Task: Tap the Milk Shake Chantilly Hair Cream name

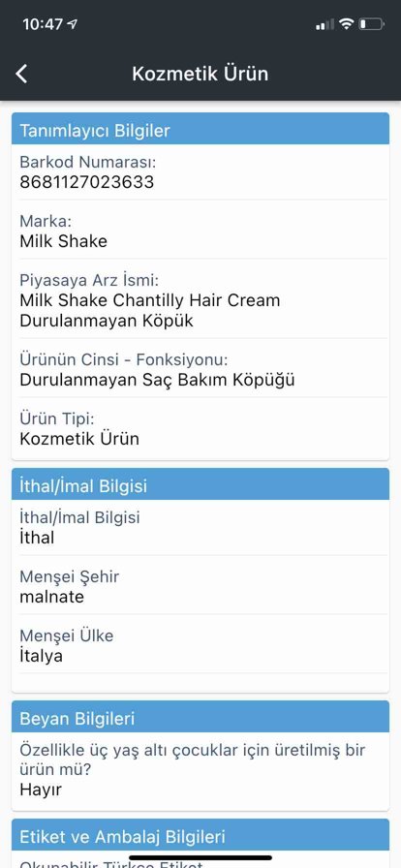Action: pos(149,300)
